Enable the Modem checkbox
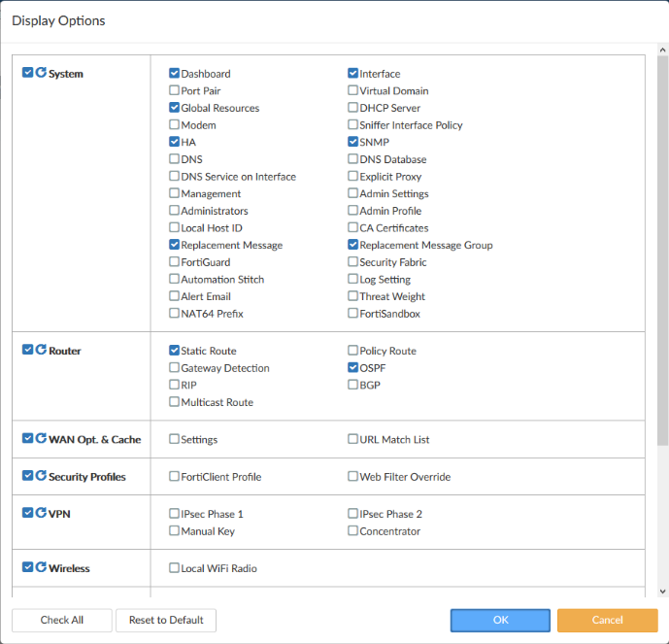Screen dimensions: 669x644 coord(174,124)
